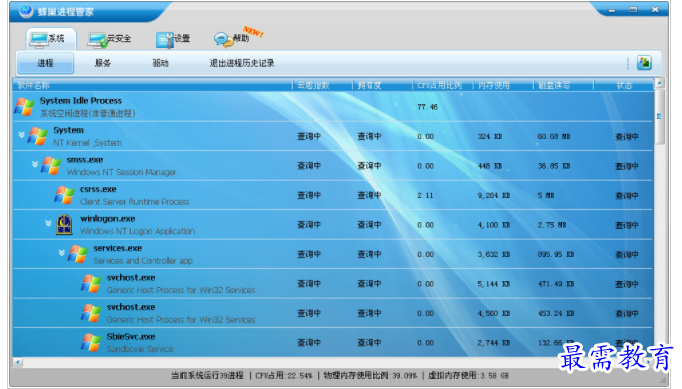This screenshot has height=389, width=682.
Task: Sort by 状态 column header
Action: pos(624,85)
